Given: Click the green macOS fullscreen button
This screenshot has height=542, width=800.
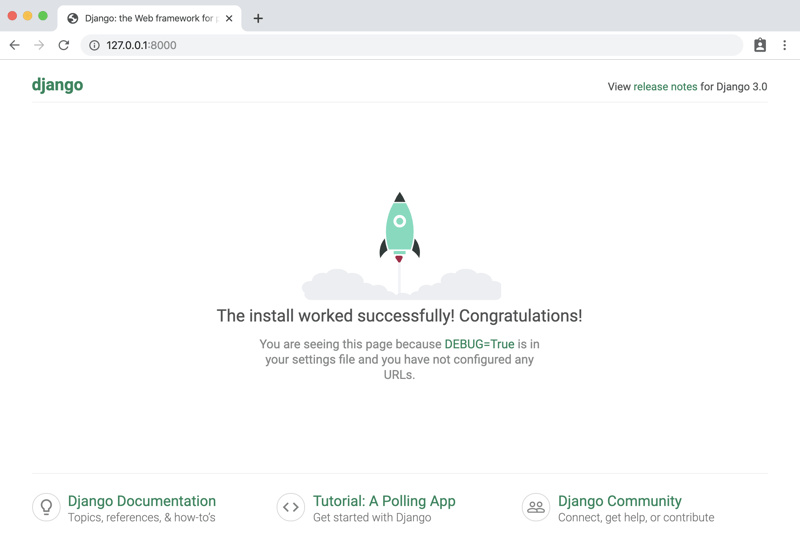Looking at the screenshot, I should pos(43,16).
